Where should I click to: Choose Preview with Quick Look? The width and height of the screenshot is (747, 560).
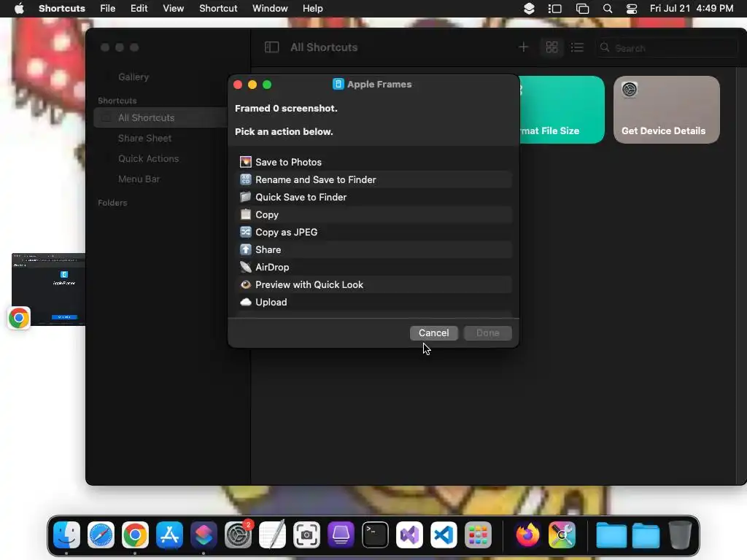pyautogui.click(x=373, y=285)
